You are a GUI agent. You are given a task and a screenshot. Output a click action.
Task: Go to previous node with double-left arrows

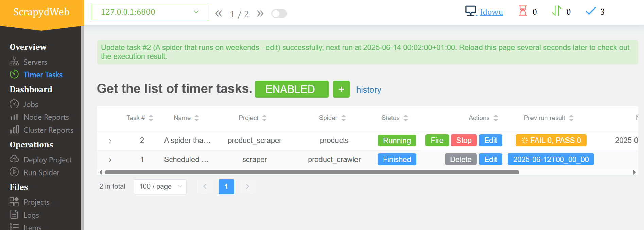[219, 13]
